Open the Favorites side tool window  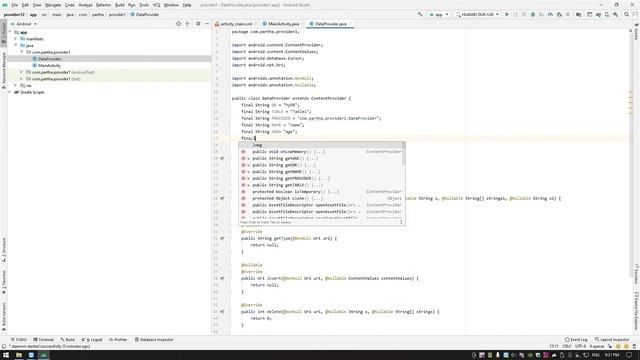(x=4, y=282)
